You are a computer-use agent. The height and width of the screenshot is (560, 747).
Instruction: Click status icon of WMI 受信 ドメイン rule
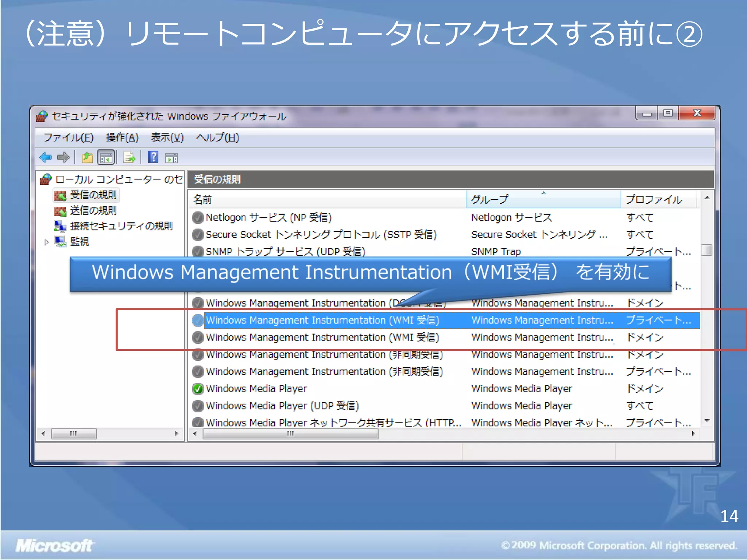(198, 338)
